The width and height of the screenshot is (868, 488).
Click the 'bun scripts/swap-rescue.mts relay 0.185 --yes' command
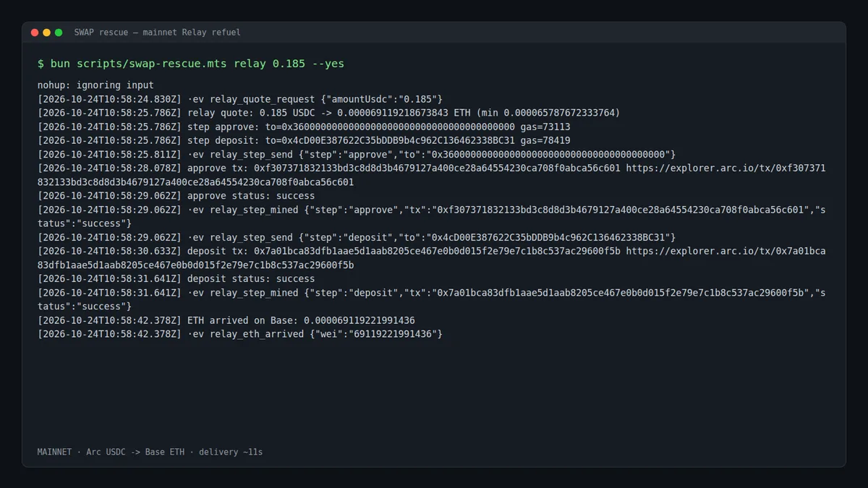pyautogui.click(x=197, y=64)
